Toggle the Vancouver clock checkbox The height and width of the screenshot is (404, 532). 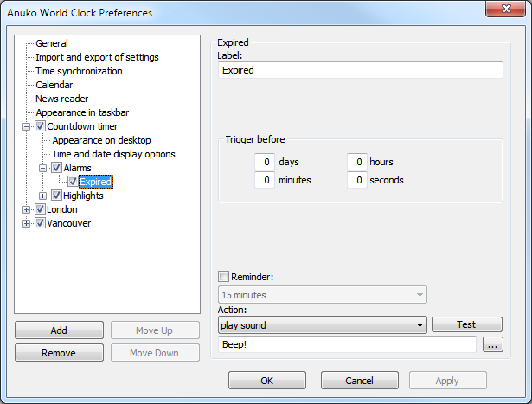point(40,223)
